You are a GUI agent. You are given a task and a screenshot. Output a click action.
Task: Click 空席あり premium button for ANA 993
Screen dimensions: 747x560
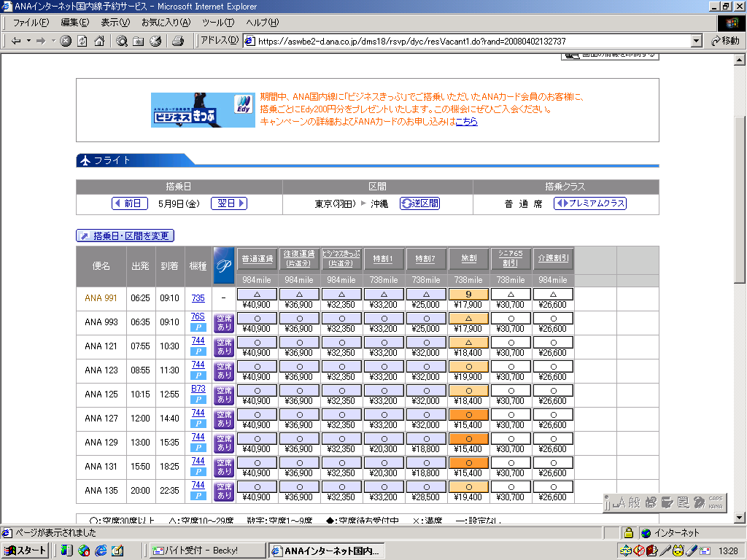pos(224,323)
